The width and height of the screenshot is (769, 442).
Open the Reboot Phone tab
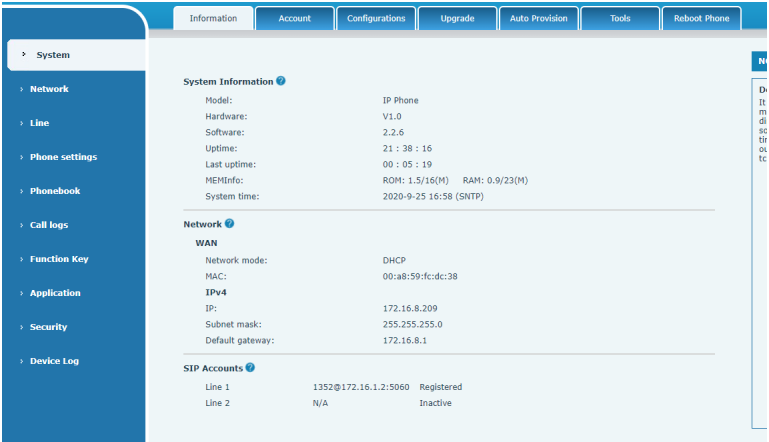(x=701, y=19)
